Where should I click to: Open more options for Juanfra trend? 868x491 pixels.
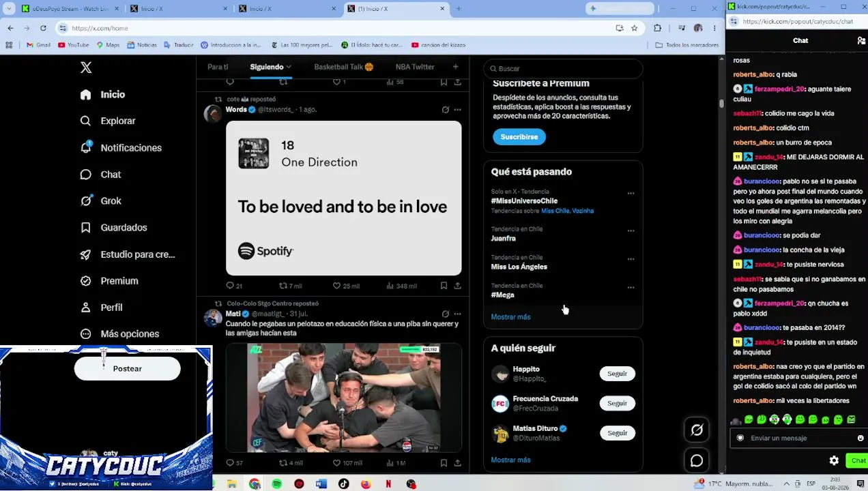631,230
